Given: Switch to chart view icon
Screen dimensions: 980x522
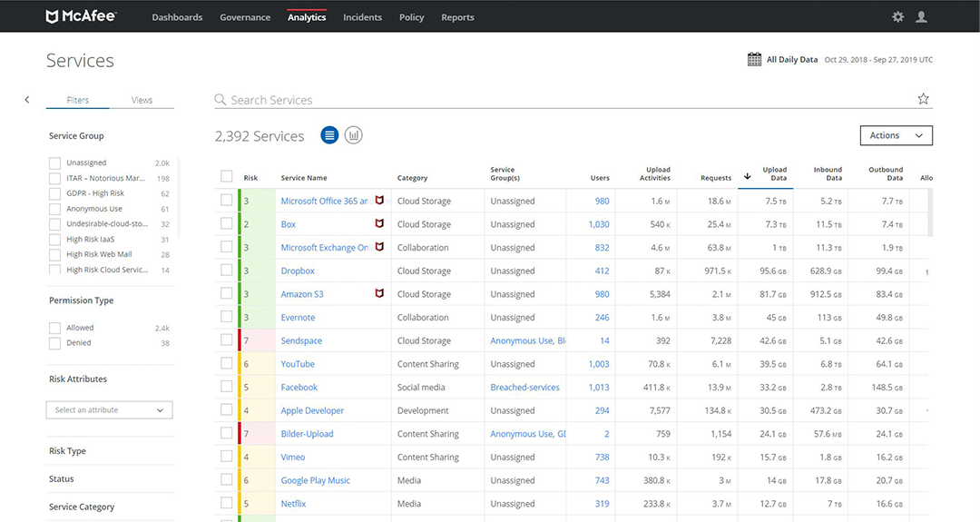Looking at the screenshot, I should point(353,135).
